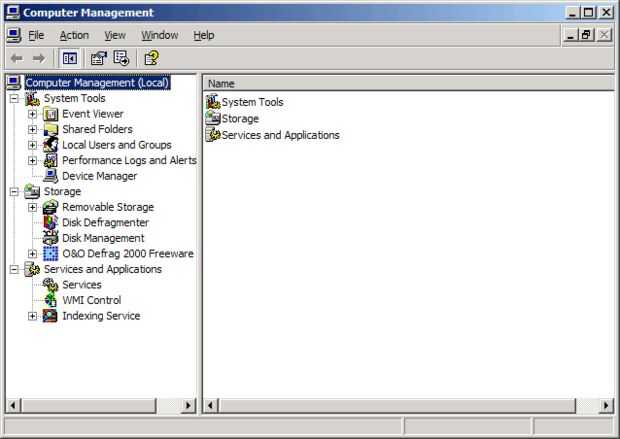Click right pane scrollbar left arrow
620x439 pixels.
[211, 405]
